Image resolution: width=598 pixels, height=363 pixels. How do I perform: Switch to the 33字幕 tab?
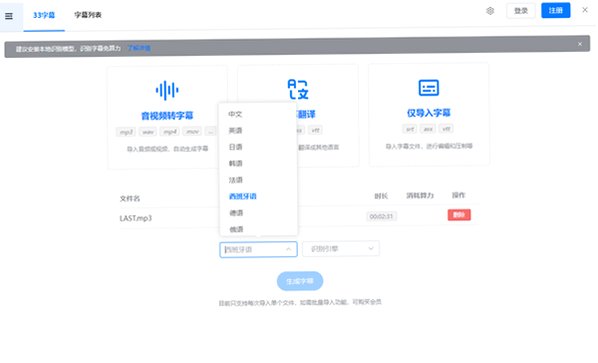point(44,15)
